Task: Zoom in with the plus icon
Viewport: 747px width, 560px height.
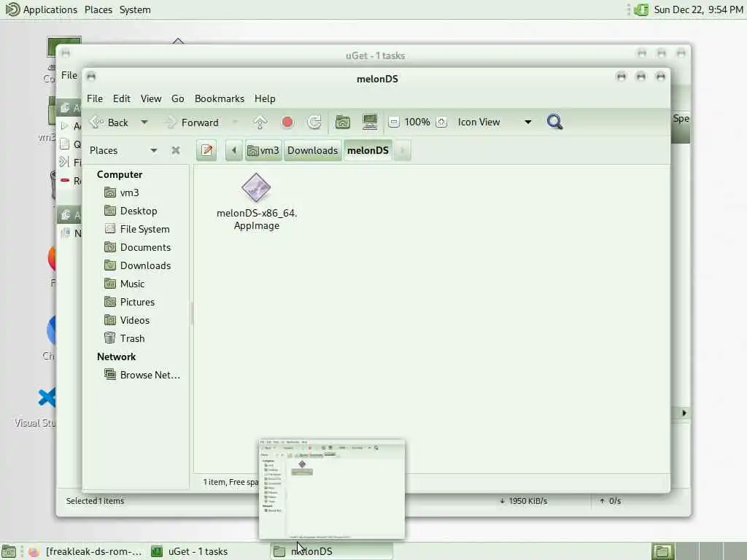Action: click(441, 122)
